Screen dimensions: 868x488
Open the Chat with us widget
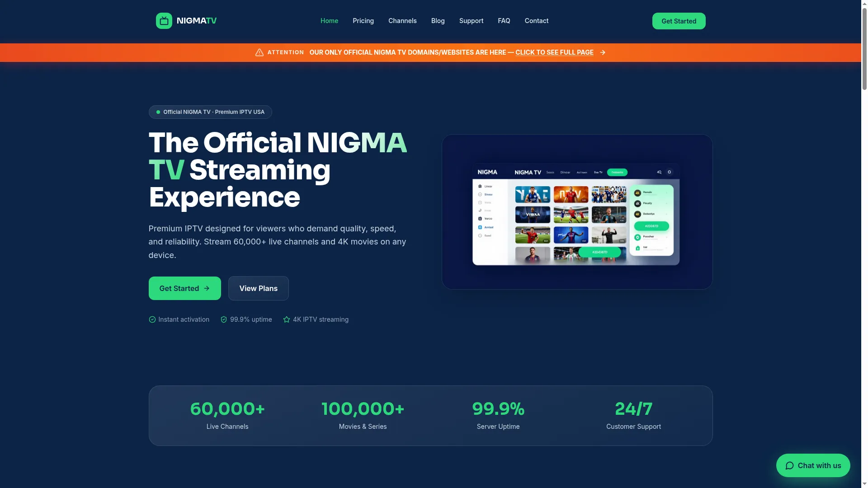tap(813, 465)
